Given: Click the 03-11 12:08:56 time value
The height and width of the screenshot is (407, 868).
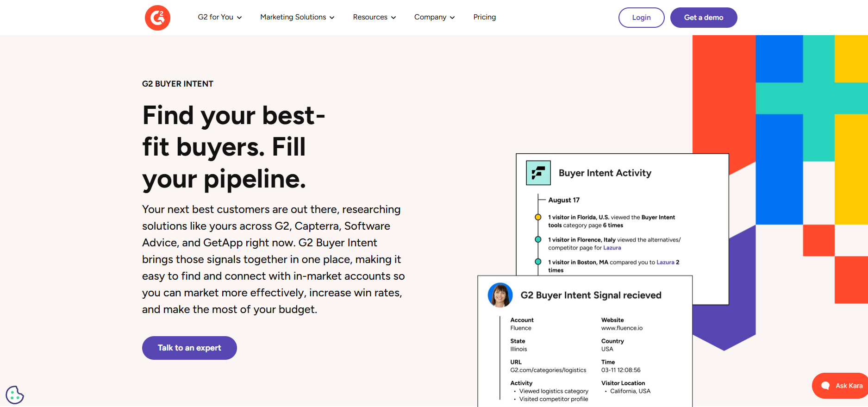Looking at the screenshot, I should pos(621,370).
